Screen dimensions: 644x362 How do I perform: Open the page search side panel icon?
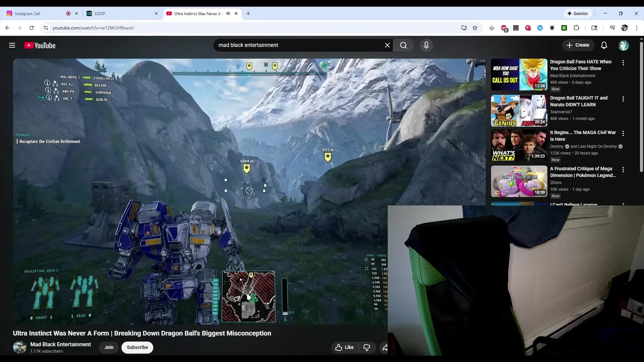(594, 28)
